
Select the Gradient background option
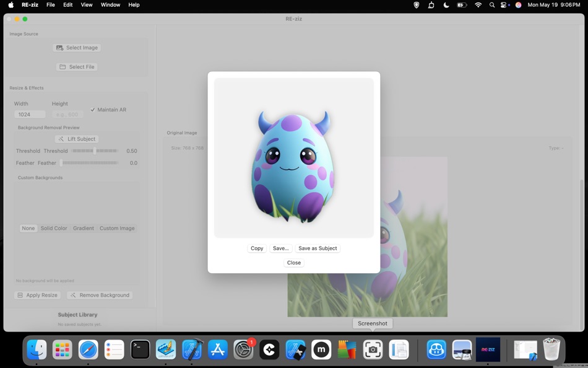(82, 228)
